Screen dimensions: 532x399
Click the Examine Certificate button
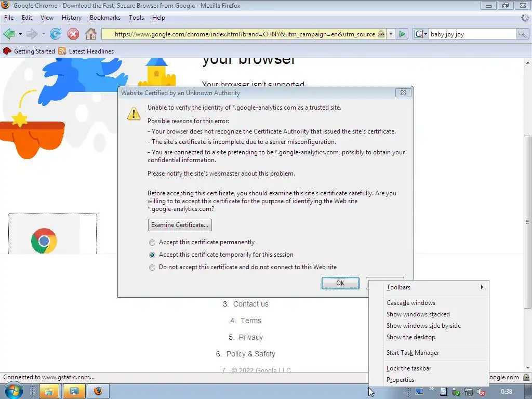180,225
